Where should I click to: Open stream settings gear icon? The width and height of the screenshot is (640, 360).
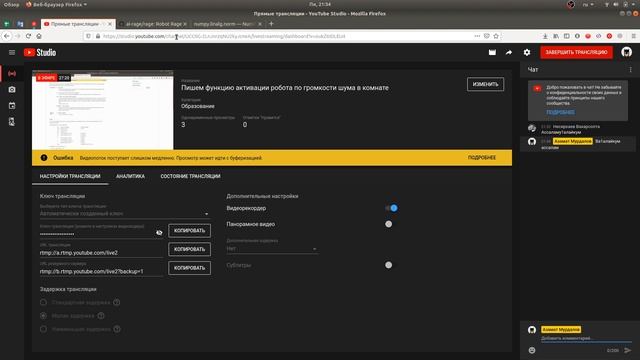[x=527, y=52]
